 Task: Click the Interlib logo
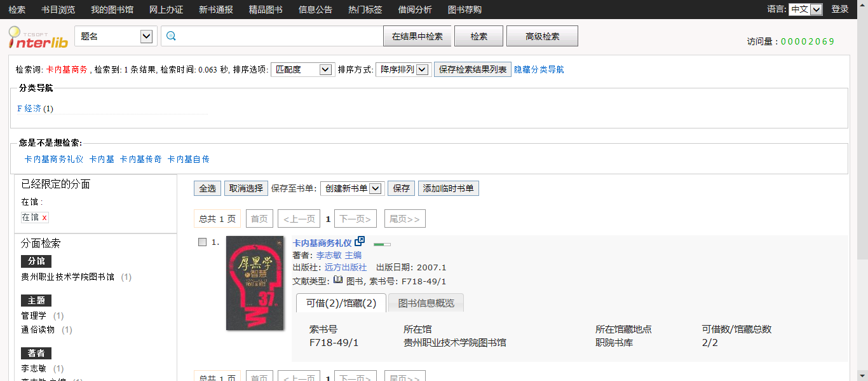pyautogui.click(x=37, y=37)
